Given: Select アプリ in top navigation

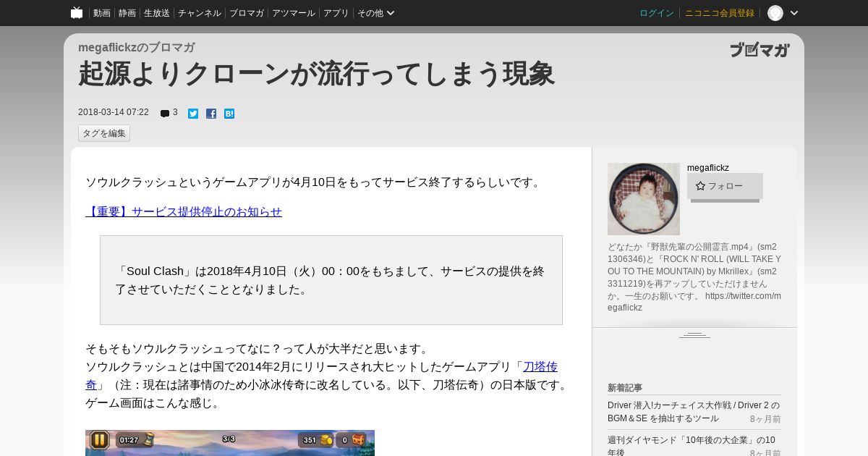Looking at the screenshot, I should (336, 13).
